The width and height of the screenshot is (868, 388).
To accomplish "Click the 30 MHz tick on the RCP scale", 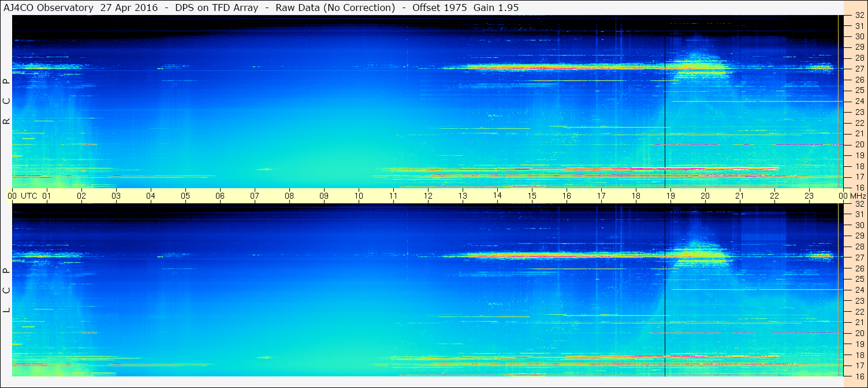I will tap(859, 36).
